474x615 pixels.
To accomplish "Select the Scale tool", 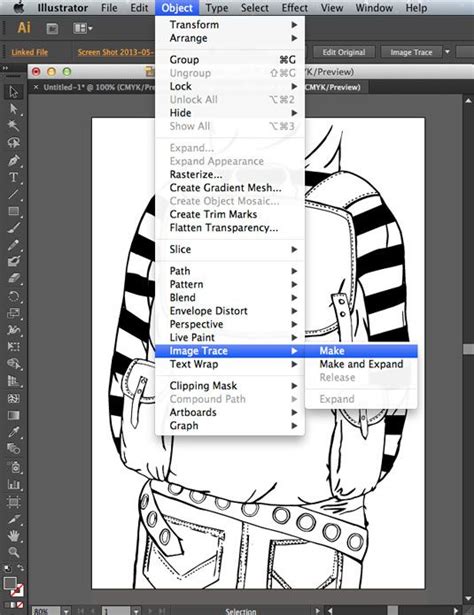I will coord(13,313).
